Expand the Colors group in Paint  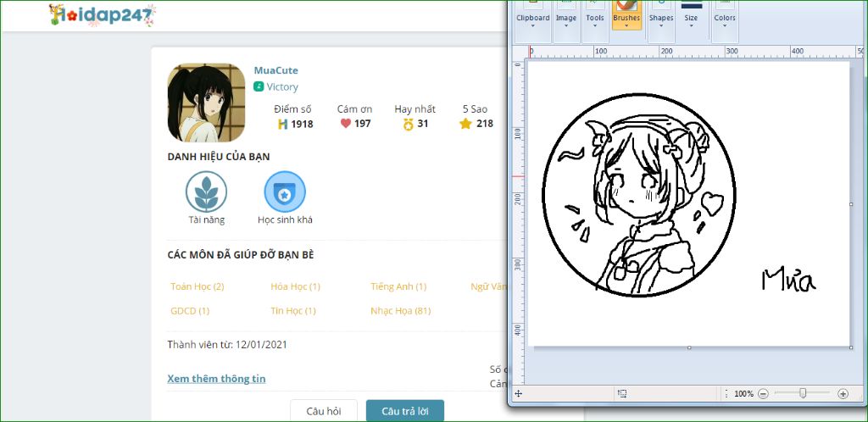tap(724, 21)
